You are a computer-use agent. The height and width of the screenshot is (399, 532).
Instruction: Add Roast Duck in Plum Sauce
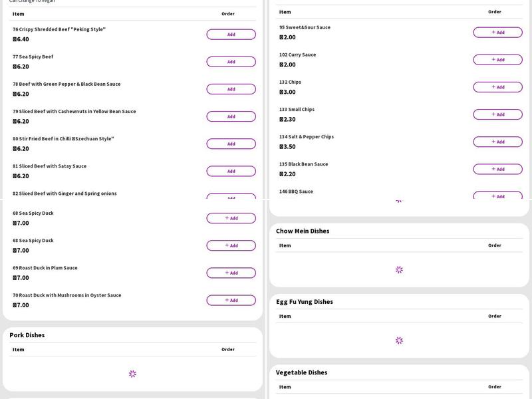[x=231, y=273]
